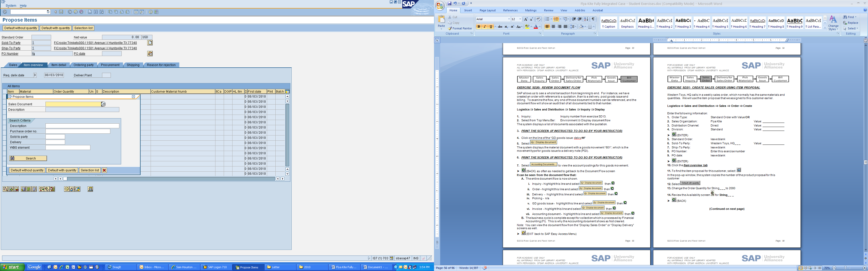
Task: Toggle Subscript in Word ribbon
Action: (x=506, y=27)
